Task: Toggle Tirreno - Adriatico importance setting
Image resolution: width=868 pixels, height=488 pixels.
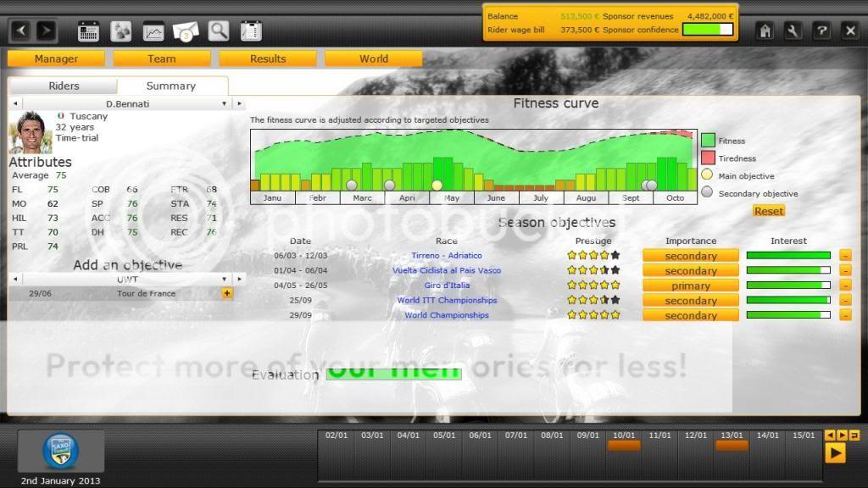Action: pyautogui.click(x=690, y=256)
